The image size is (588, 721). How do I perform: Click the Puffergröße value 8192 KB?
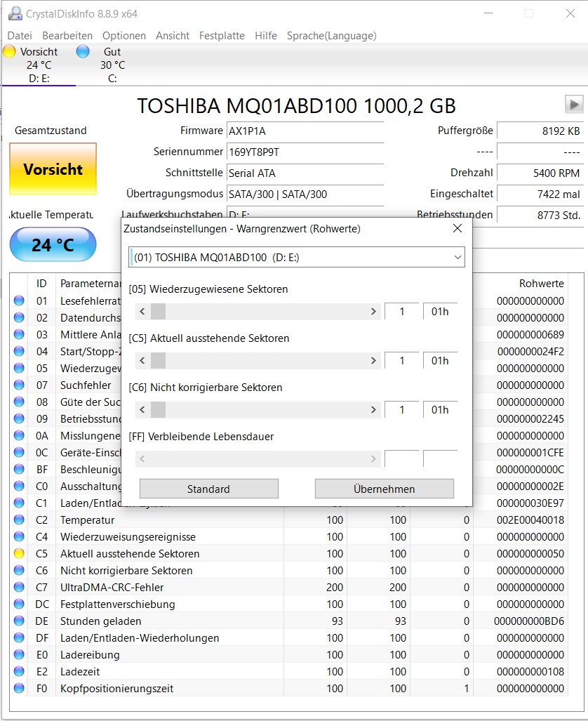point(540,131)
